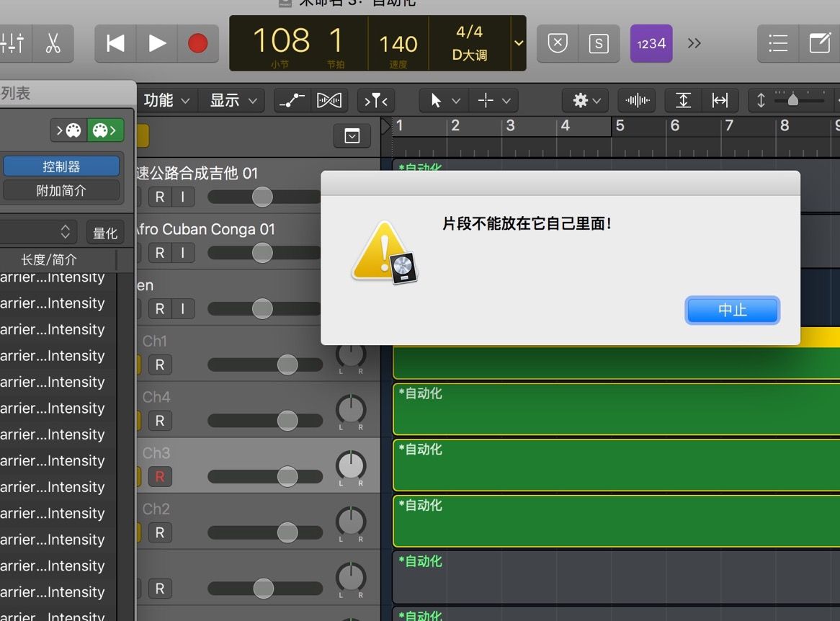Toggle the waveform zoom button
Screen dimensions: 840x621
(637, 100)
